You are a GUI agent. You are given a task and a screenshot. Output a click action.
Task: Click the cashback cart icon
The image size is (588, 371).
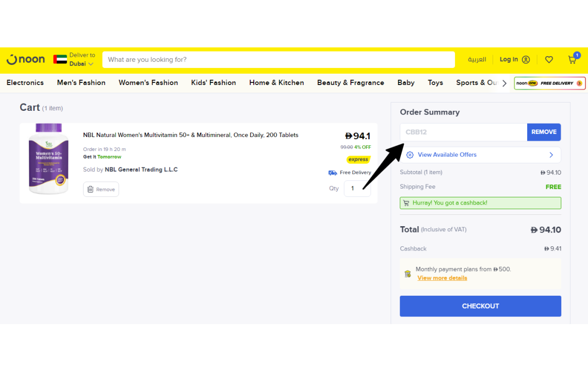pos(406,203)
